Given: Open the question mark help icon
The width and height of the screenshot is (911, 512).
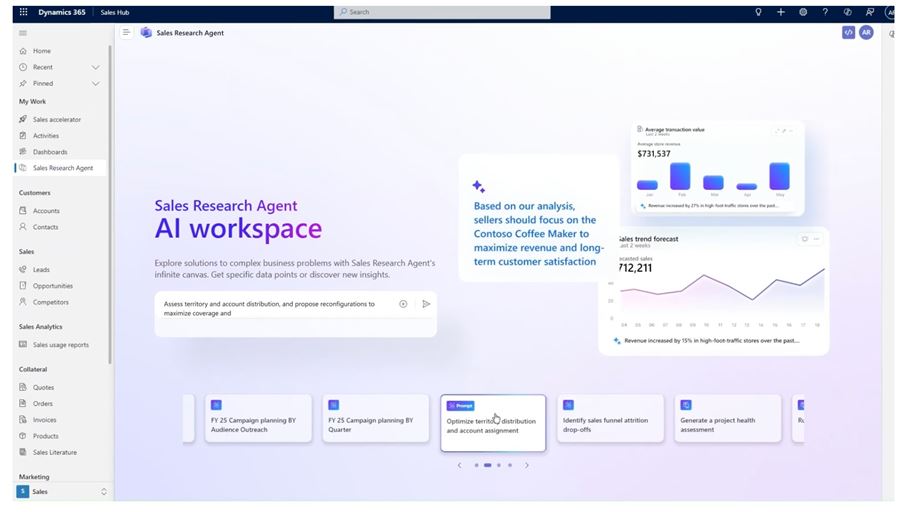Looking at the screenshot, I should (x=825, y=12).
